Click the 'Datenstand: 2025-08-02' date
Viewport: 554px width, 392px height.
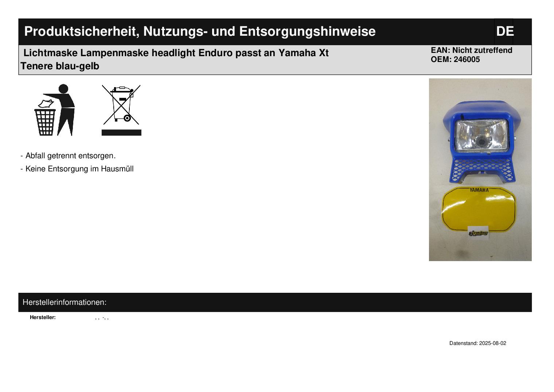click(x=477, y=343)
